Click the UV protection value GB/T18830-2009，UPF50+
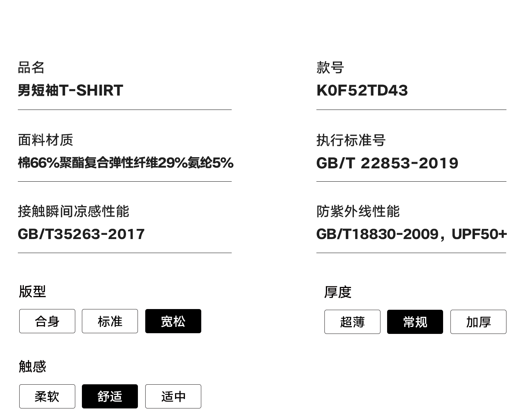 click(x=411, y=234)
